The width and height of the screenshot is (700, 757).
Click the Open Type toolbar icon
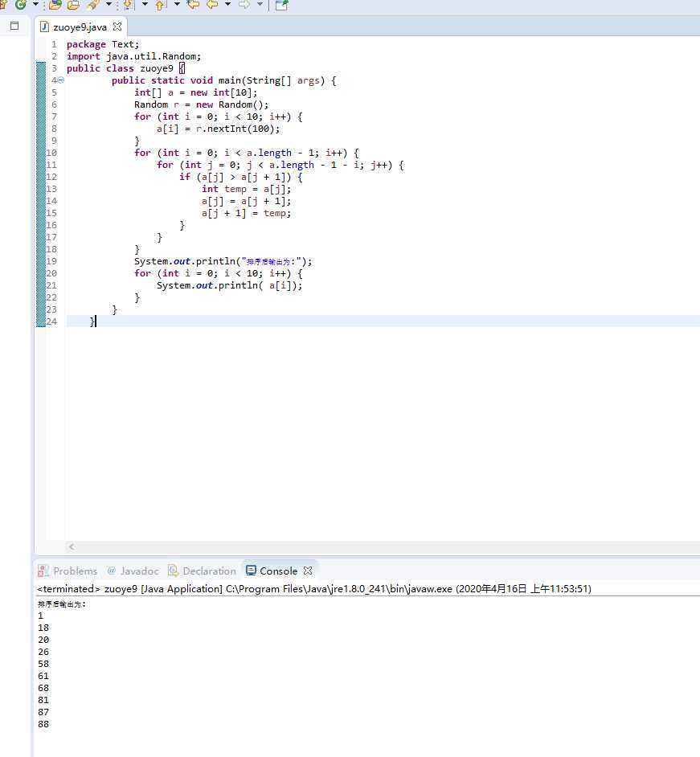tap(55, 4)
